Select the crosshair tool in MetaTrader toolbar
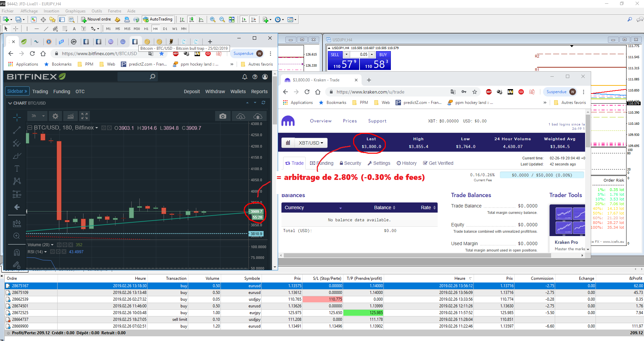644x341 pixels. (x=15, y=29)
